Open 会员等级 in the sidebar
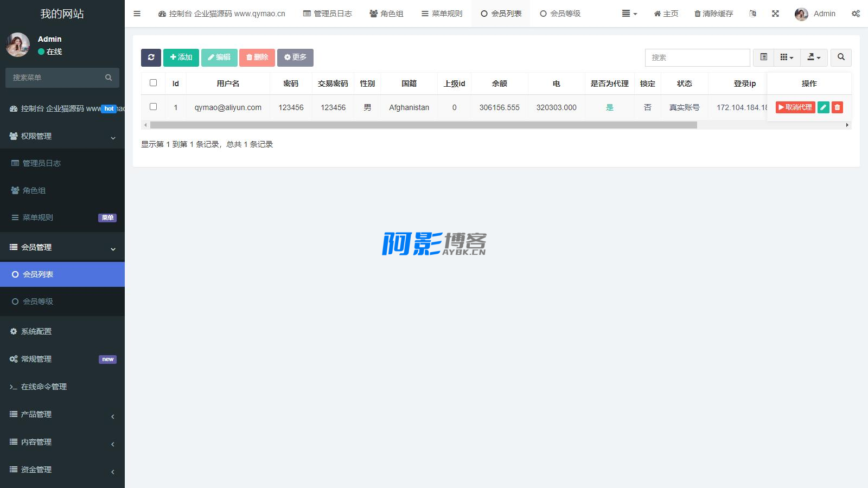This screenshot has width=868, height=488. [x=38, y=301]
